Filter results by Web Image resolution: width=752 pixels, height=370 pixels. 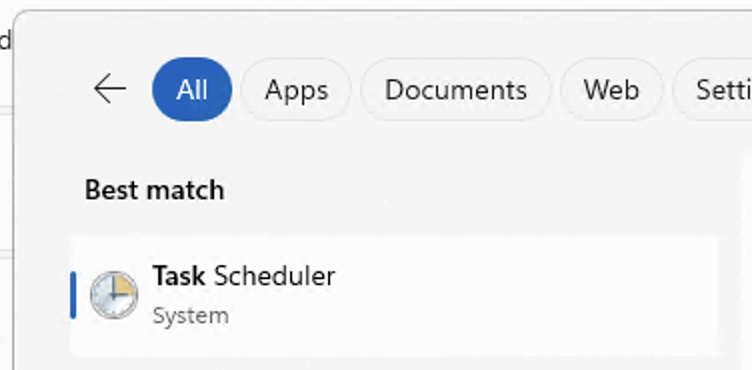click(611, 89)
